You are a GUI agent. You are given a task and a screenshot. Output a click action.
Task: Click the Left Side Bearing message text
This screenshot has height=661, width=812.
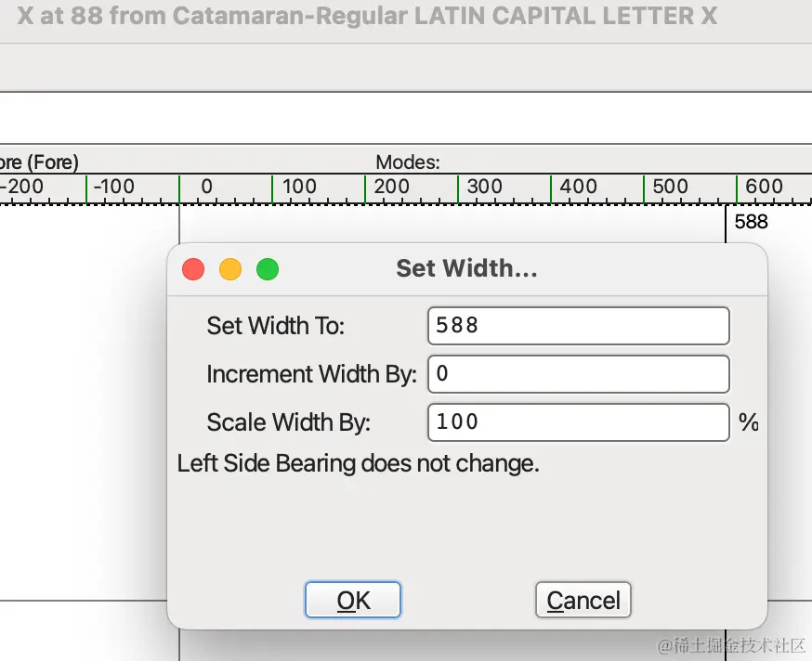click(x=359, y=463)
